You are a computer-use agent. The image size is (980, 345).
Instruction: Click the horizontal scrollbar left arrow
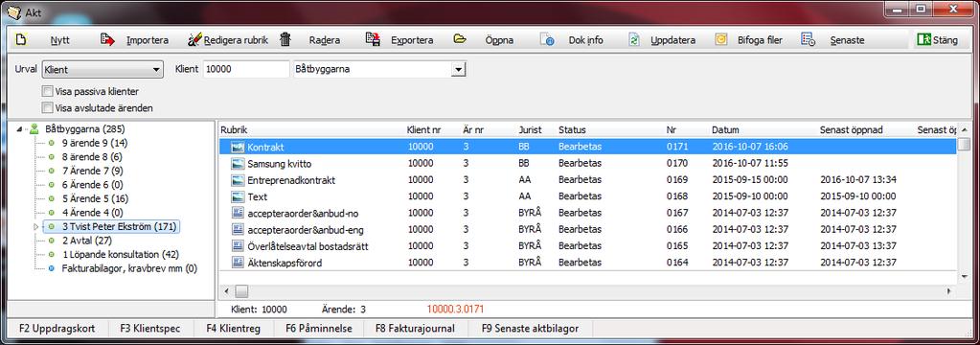tap(227, 291)
